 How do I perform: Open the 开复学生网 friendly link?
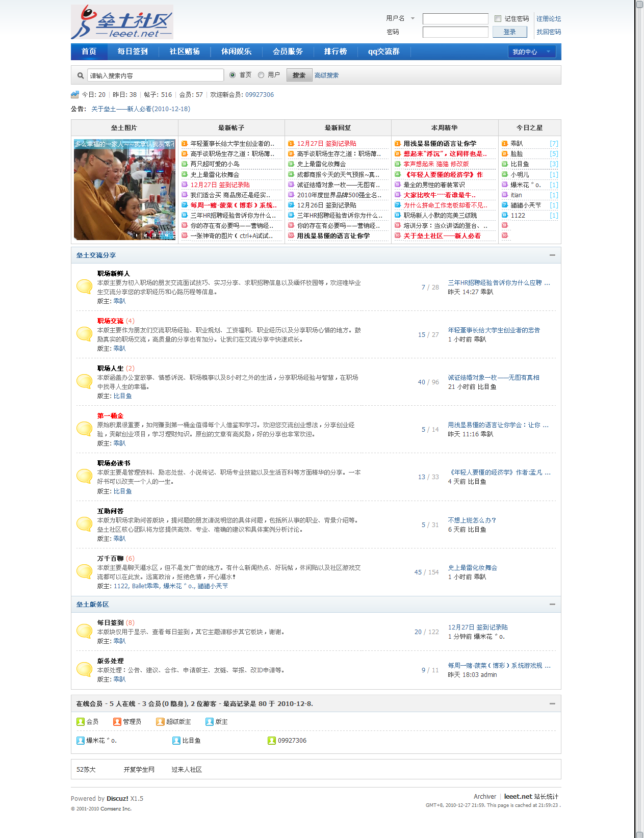pyautogui.click(x=139, y=770)
